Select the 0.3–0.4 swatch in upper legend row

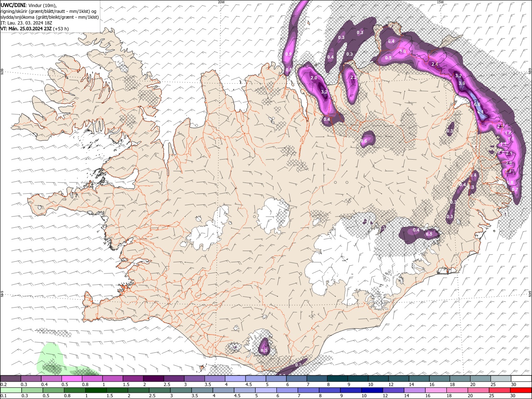click(x=31, y=378)
